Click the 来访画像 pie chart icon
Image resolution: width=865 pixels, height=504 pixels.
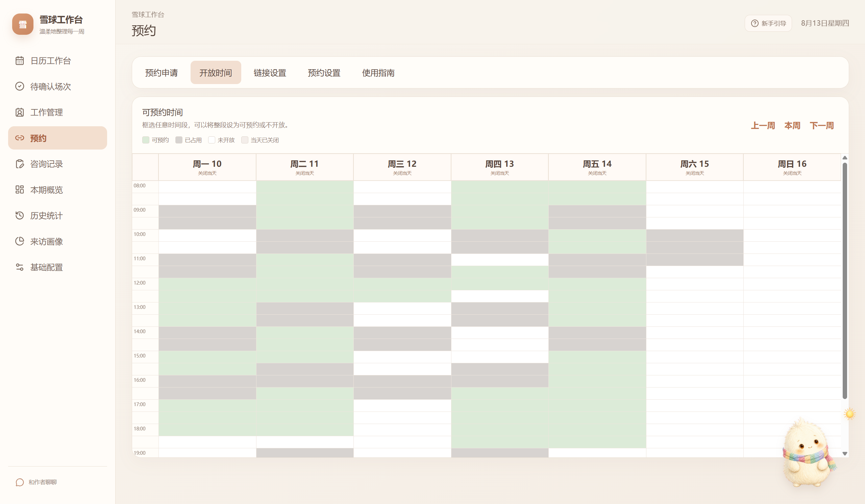[20, 241]
